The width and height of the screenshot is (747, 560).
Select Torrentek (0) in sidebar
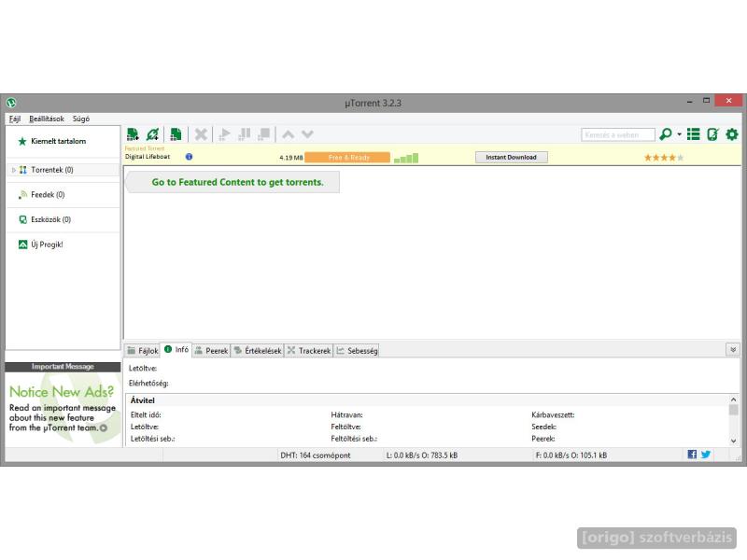pyautogui.click(x=63, y=170)
